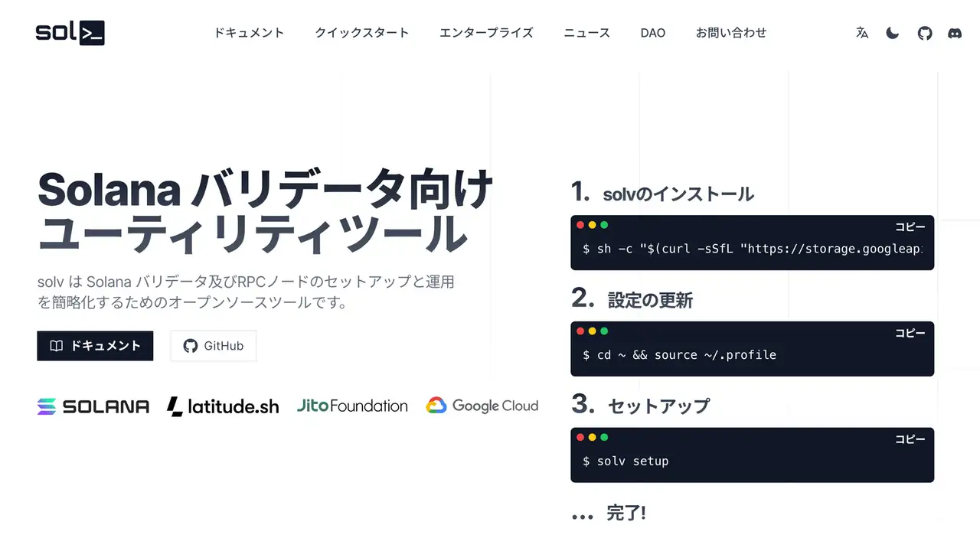The height and width of the screenshot is (551, 980).
Task: Click the Google Cloud logo
Action: click(482, 406)
